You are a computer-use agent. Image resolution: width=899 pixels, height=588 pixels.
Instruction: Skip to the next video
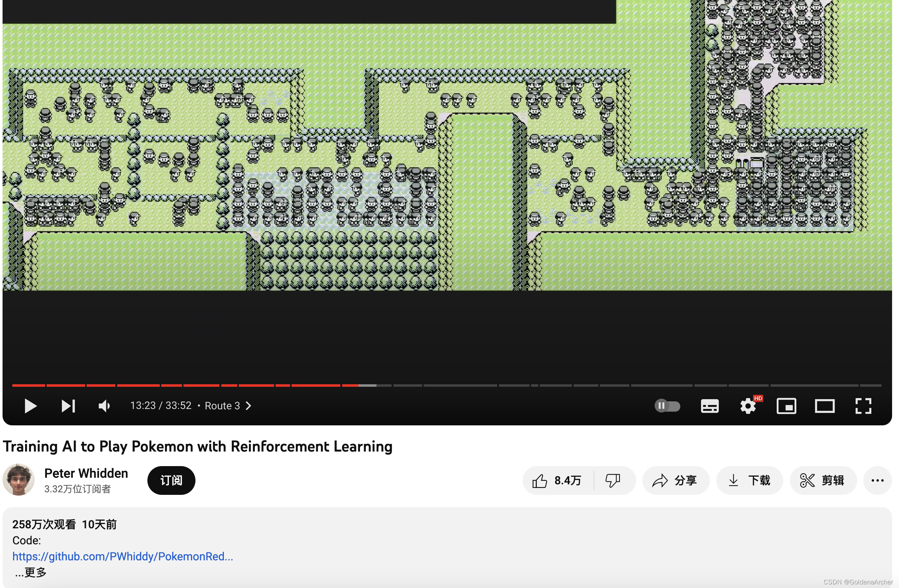pyautogui.click(x=68, y=406)
